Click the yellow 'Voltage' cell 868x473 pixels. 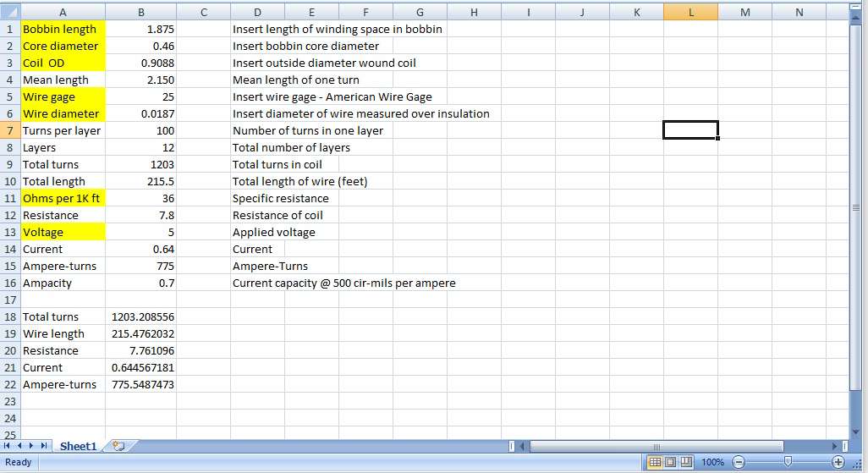63,232
